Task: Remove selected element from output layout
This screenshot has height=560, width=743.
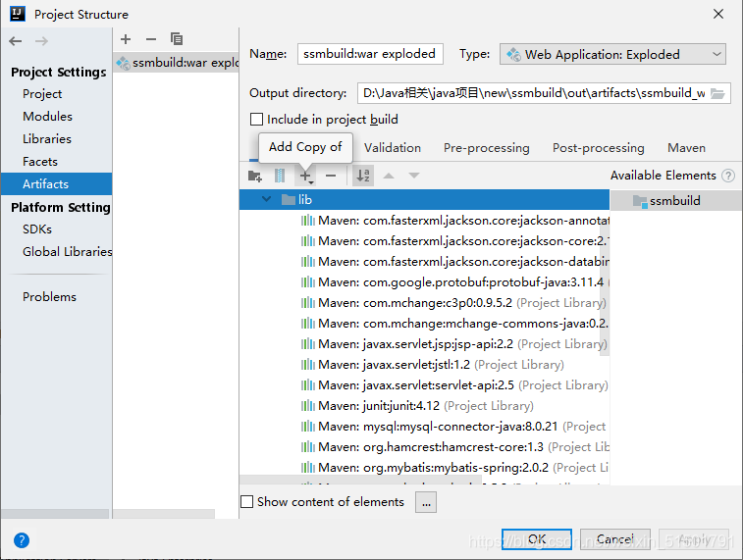Action: 331,177
